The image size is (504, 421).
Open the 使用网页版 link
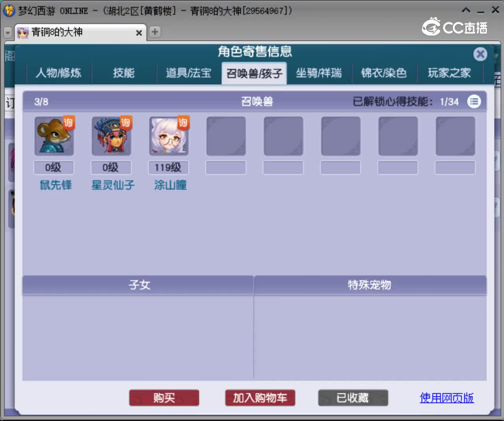[447, 398]
